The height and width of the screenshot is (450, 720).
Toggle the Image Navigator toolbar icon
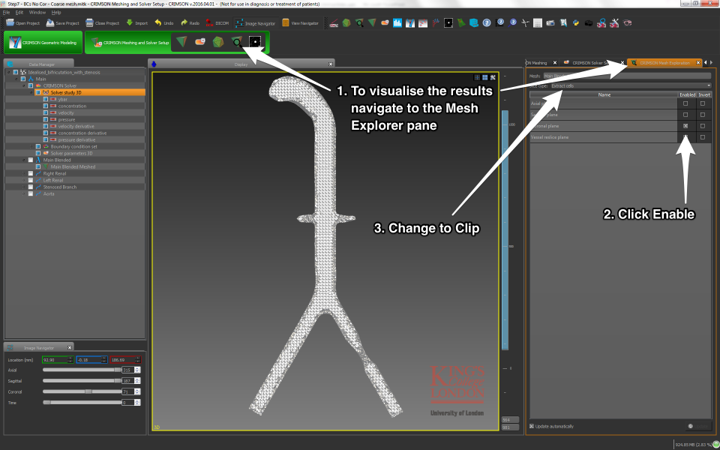pos(241,22)
